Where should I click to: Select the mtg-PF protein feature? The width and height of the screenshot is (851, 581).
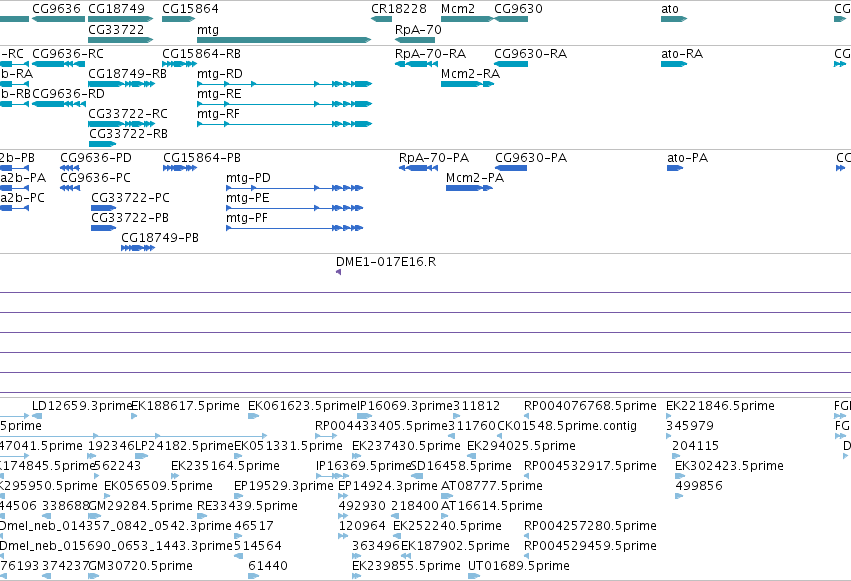click(x=295, y=228)
